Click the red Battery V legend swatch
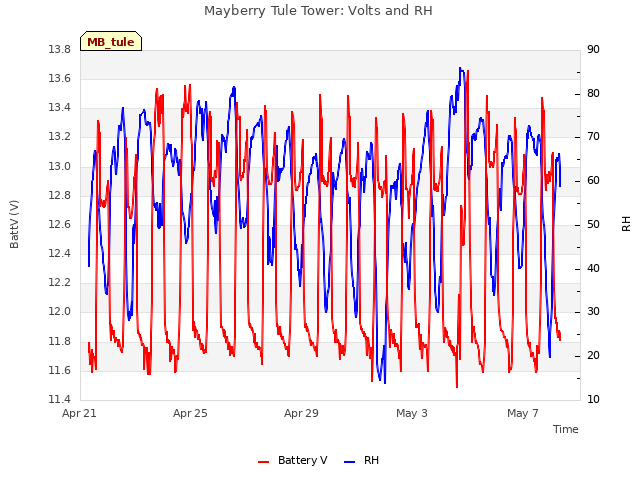The height and width of the screenshot is (480, 640). pos(264,462)
